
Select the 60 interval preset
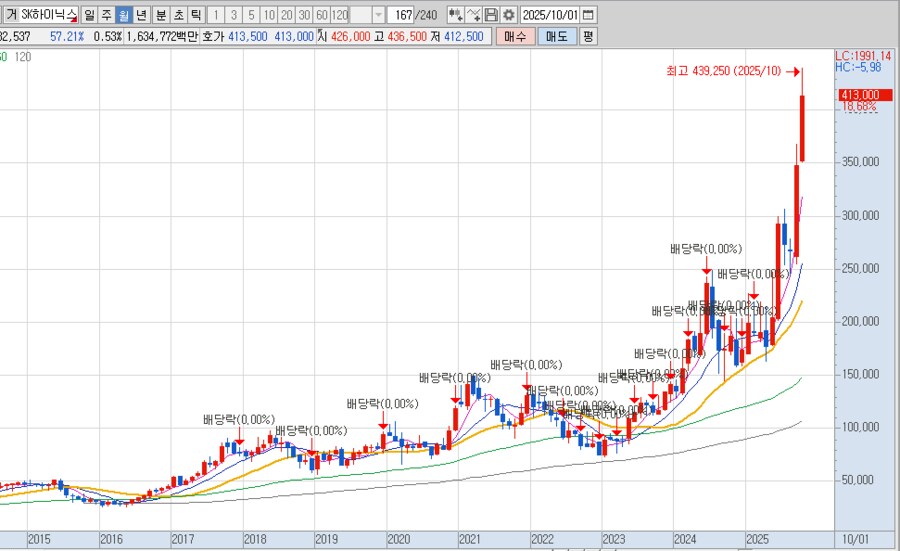click(320, 15)
